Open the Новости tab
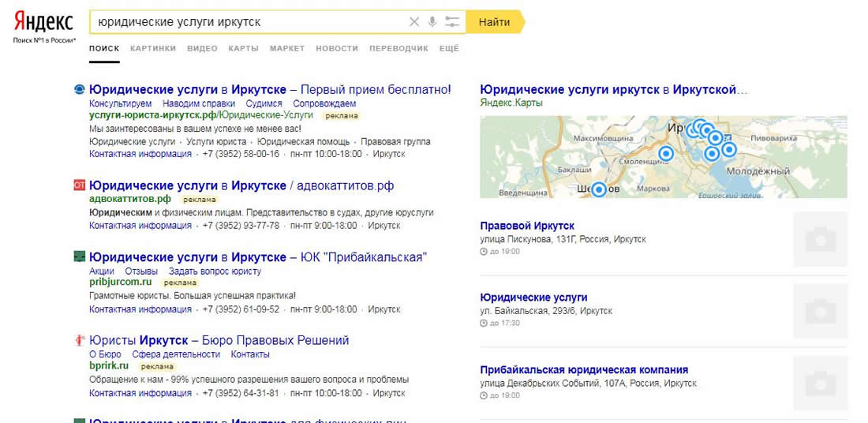 tap(336, 48)
